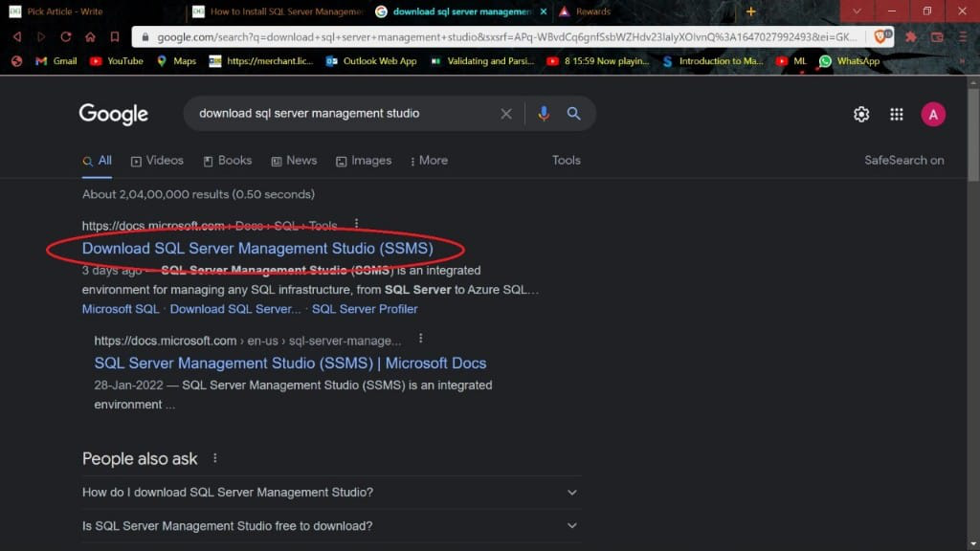Open the search Tools button
Image resolution: width=980 pixels, height=551 pixels.
pos(567,161)
